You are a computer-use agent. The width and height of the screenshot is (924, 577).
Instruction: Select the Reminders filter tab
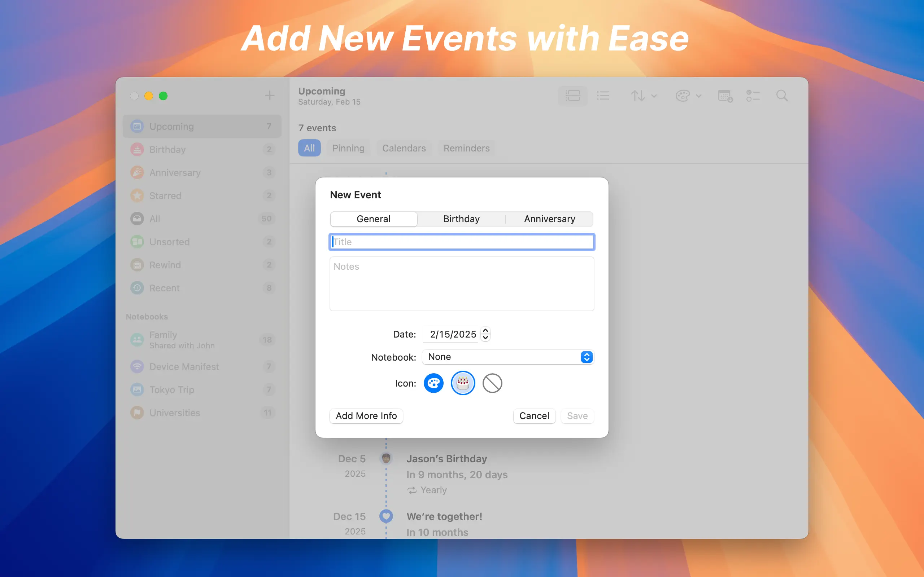(466, 148)
